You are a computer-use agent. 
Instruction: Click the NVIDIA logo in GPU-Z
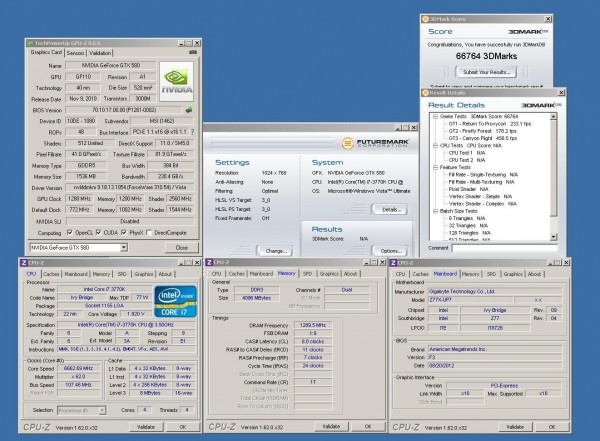click(x=176, y=81)
